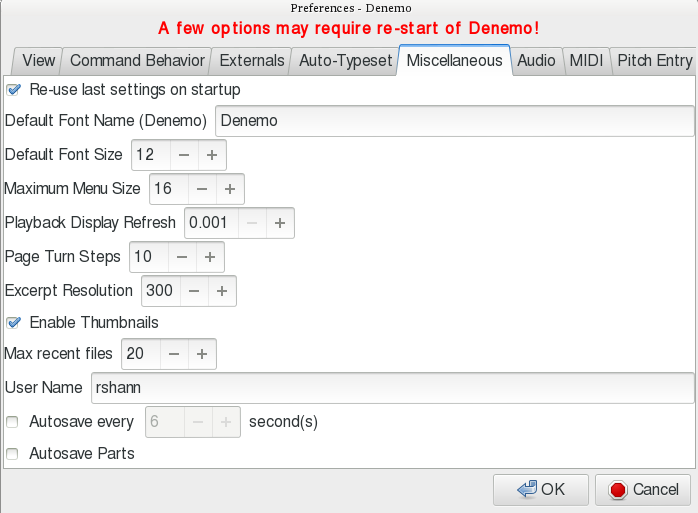The image size is (698, 513).
Task: Go to the Pitch Entry tab
Action: pos(654,61)
